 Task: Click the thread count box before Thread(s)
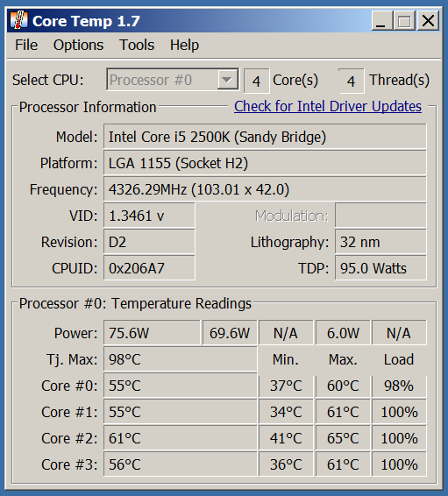tap(352, 81)
